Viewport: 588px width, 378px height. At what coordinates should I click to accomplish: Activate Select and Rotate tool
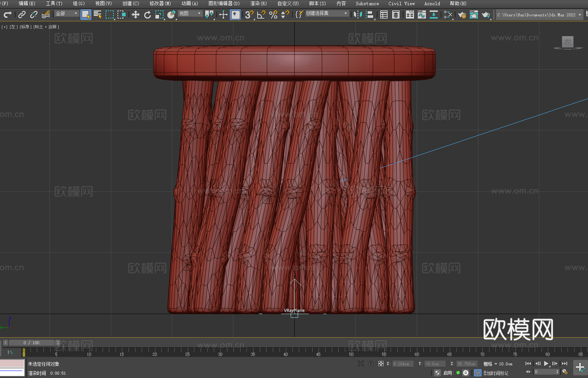pos(148,14)
